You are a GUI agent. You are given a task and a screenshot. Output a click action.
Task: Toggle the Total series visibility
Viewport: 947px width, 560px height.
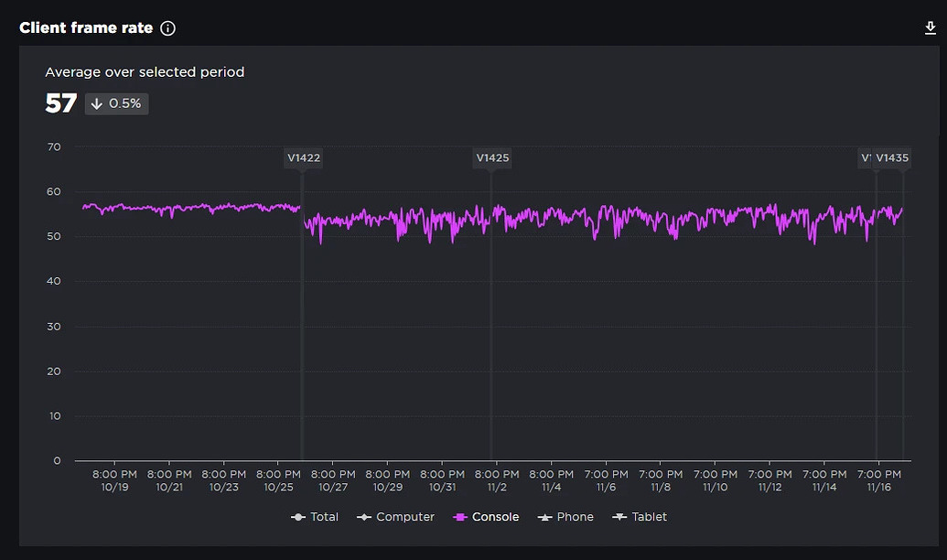[x=317, y=516]
